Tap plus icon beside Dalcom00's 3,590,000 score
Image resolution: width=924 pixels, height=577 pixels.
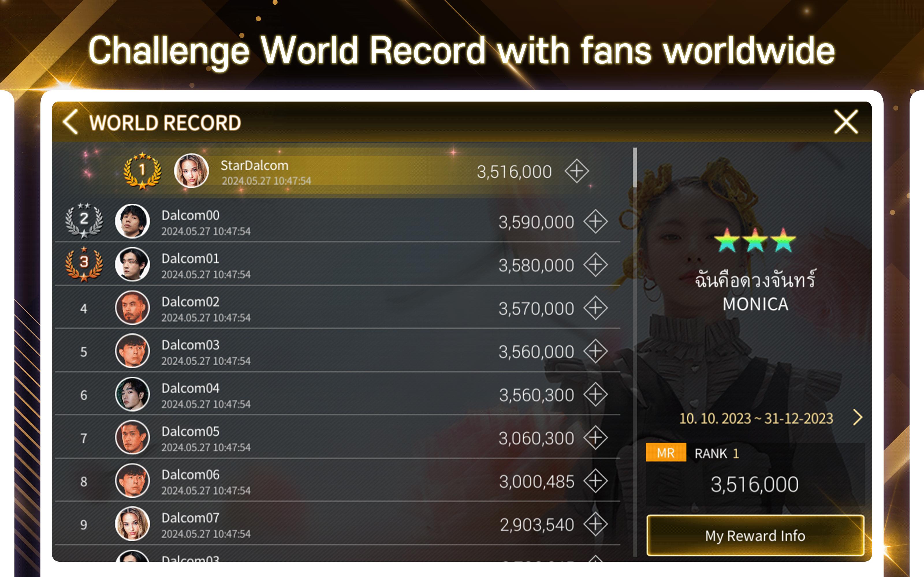coord(595,221)
